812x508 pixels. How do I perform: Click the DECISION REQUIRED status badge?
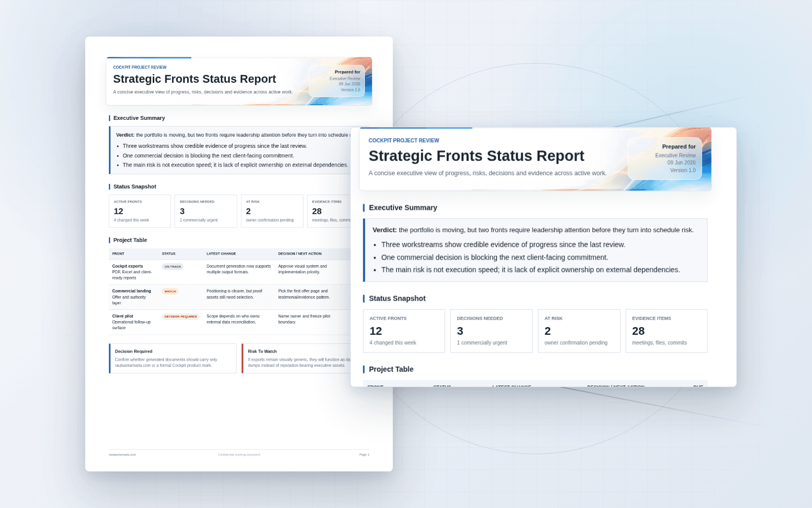(181, 316)
